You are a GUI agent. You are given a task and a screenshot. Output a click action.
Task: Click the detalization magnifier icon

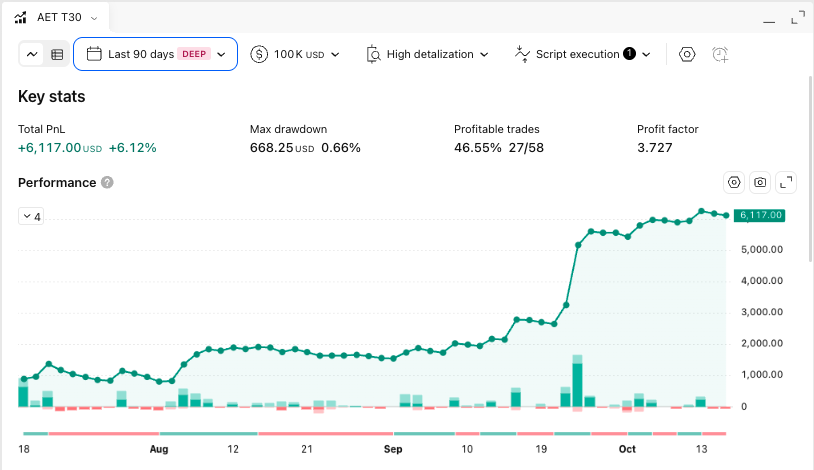[x=373, y=54]
